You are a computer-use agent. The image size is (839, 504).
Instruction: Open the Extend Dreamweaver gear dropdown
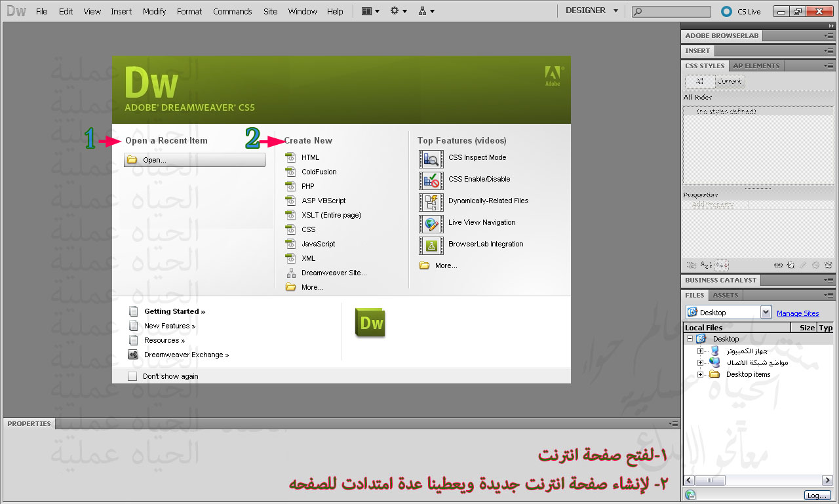click(399, 11)
